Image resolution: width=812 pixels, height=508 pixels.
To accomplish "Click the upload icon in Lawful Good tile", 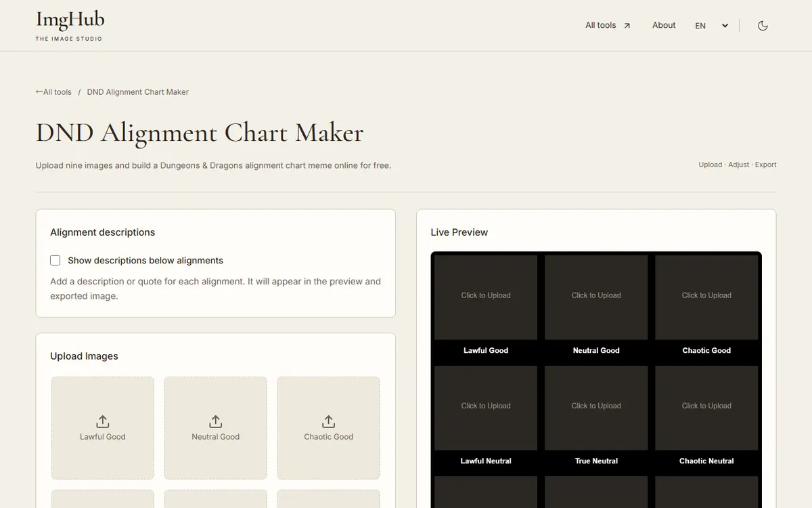I will (103, 421).
